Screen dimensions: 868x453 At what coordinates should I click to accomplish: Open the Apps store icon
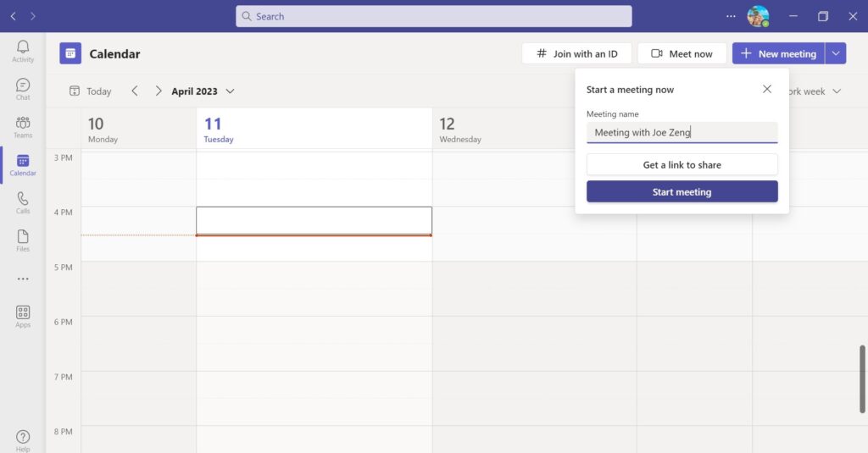pos(23,316)
